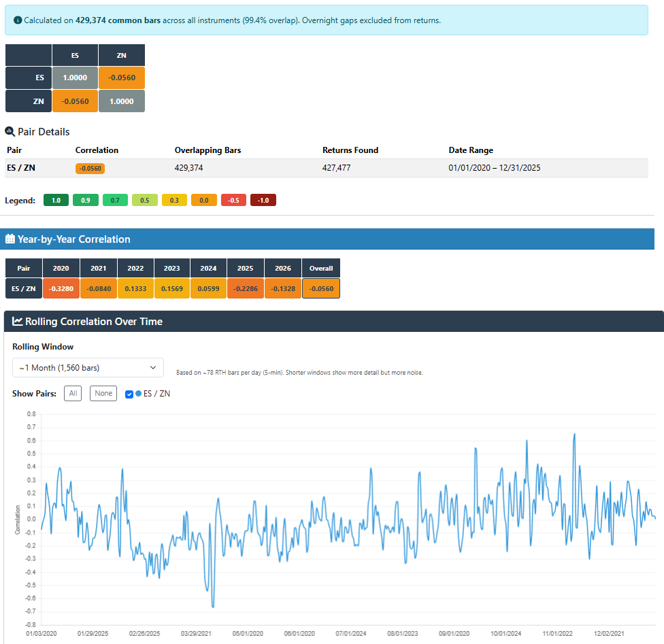
Task: Click the calendar icon beside Year-by-Year Correlation
Action: tap(10, 239)
